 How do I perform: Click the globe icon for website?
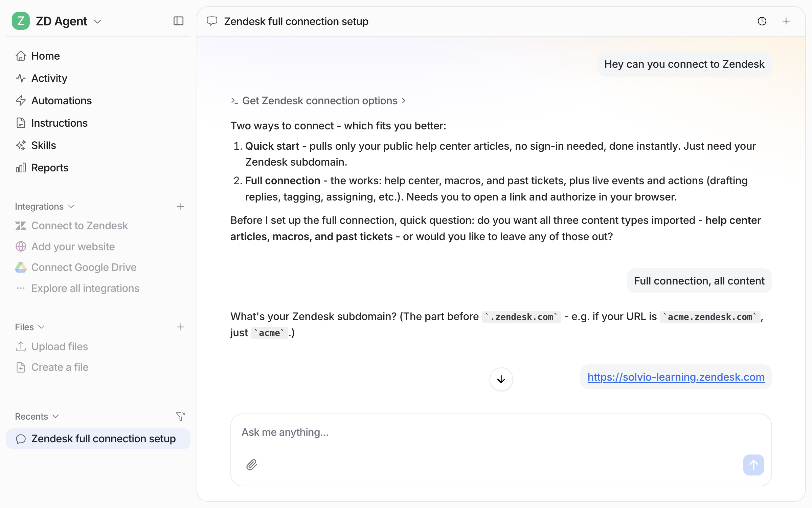coord(21,247)
